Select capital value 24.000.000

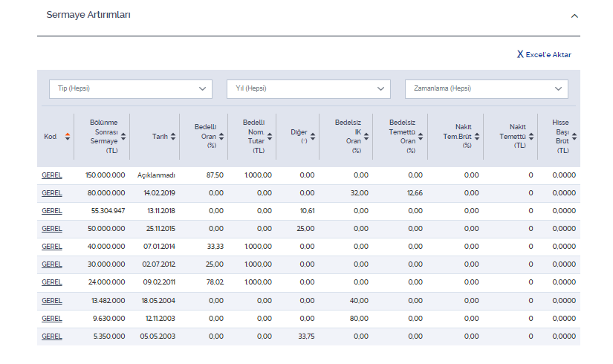(x=107, y=282)
